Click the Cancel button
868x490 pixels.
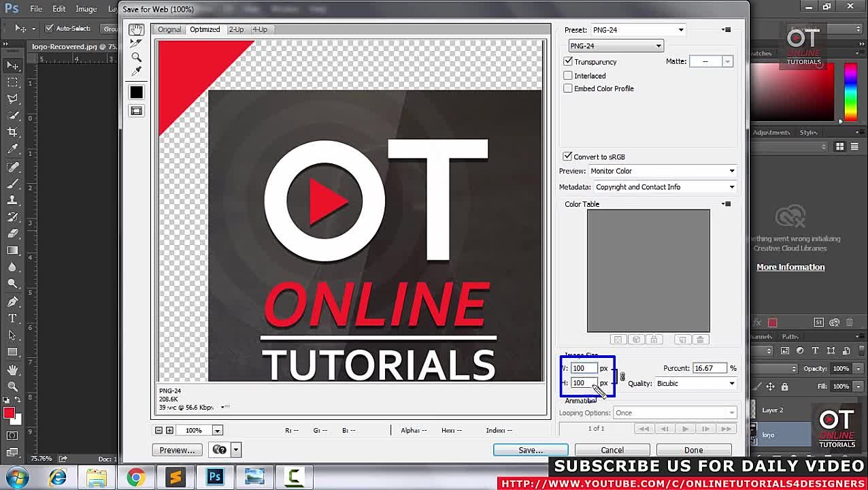point(612,450)
